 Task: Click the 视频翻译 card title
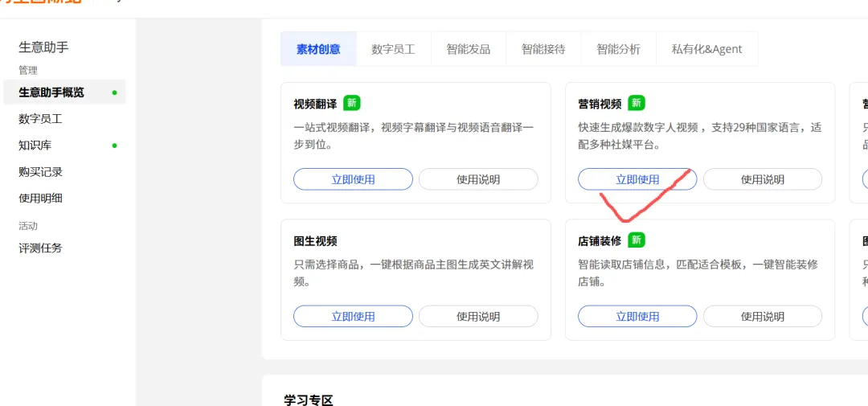point(316,105)
